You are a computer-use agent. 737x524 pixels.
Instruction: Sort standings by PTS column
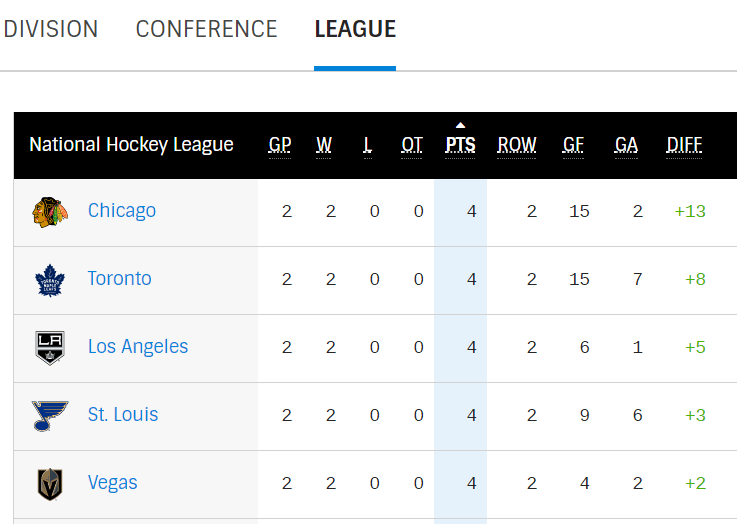460,145
